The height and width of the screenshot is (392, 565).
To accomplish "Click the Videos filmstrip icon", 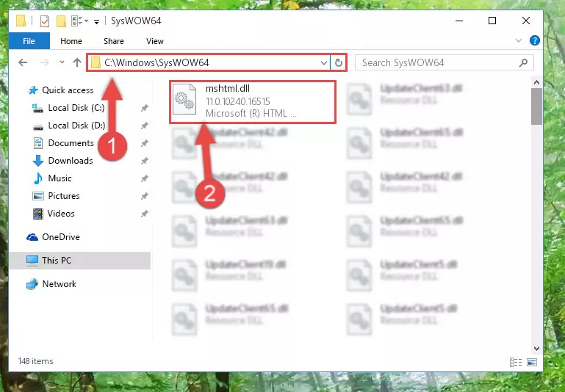I will coord(37,214).
